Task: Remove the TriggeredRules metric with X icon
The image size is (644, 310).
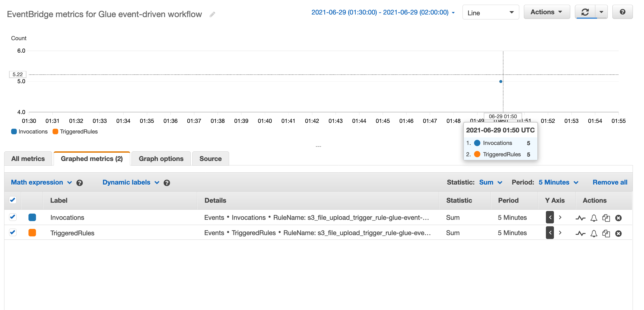Action: 618,234
